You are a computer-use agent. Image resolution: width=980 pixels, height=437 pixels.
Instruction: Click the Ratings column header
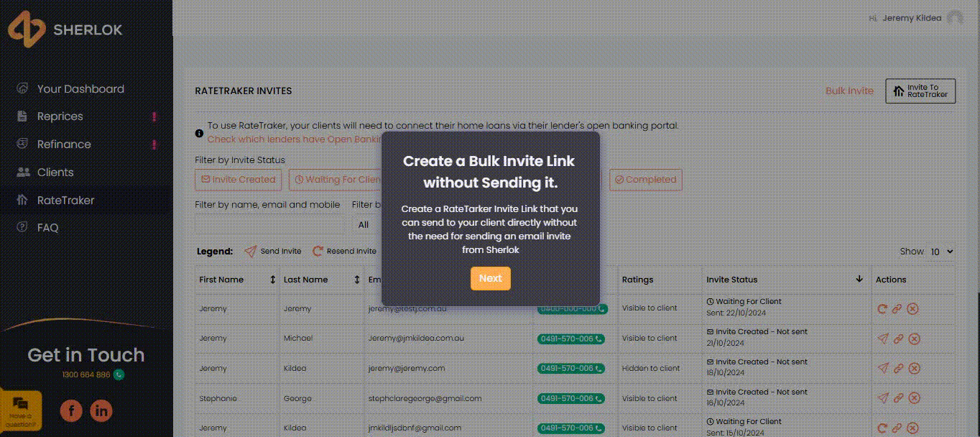[x=637, y=280]
